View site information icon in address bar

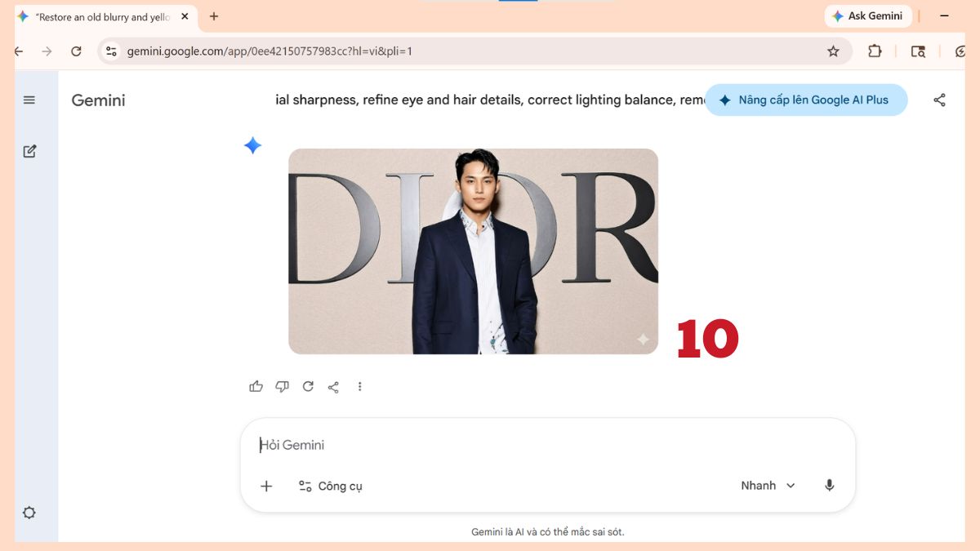[112, 51]
